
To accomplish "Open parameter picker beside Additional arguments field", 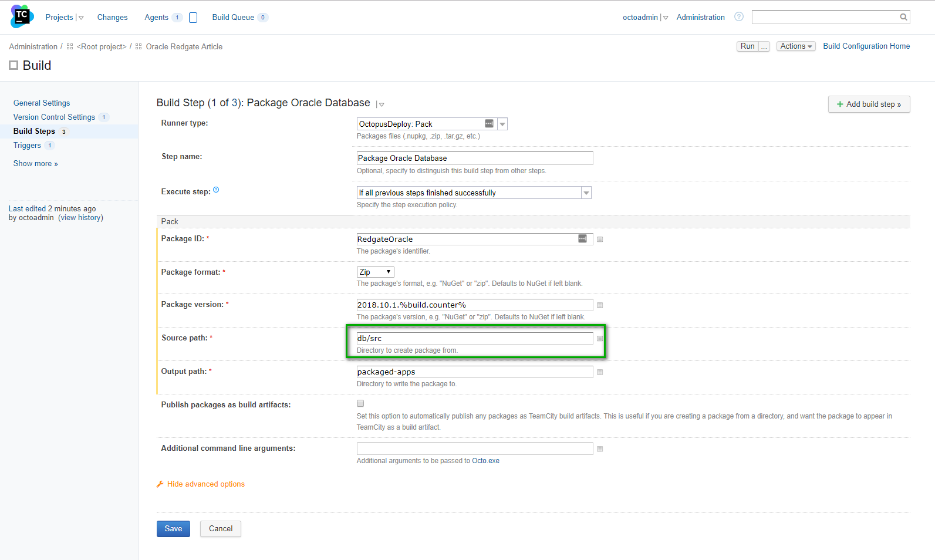I will [x=600, y=449].
